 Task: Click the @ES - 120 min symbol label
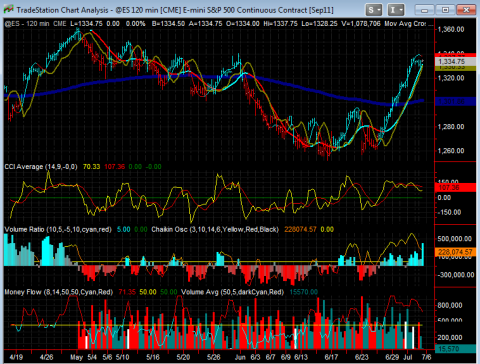point(27,24)
